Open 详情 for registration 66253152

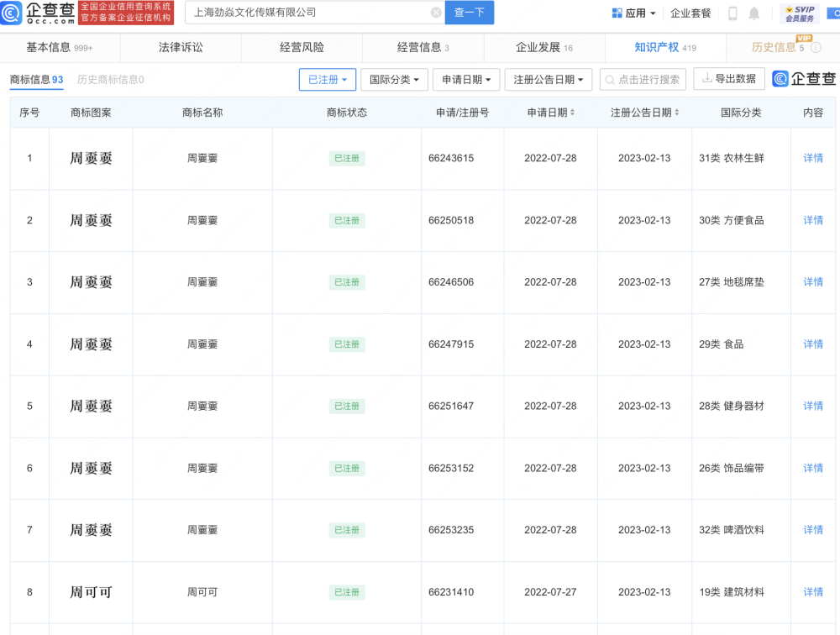pos(812,469)
